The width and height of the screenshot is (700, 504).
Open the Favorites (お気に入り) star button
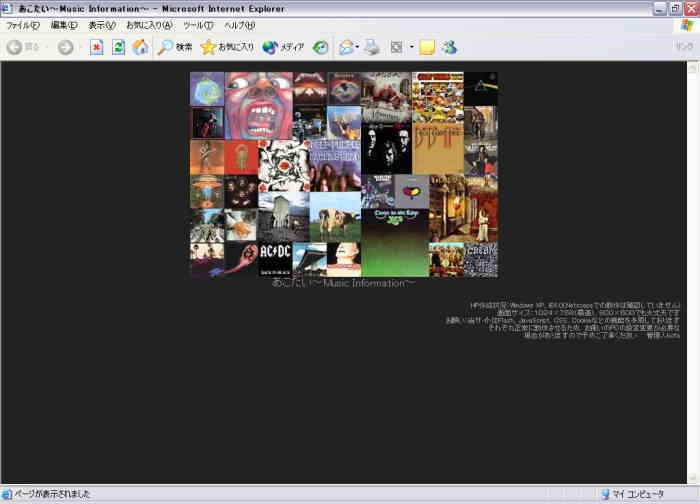(227, 47)
